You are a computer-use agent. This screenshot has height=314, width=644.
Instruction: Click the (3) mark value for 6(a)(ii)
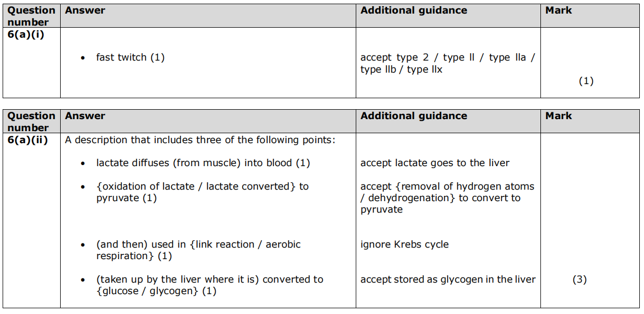(x=579, y=280)
